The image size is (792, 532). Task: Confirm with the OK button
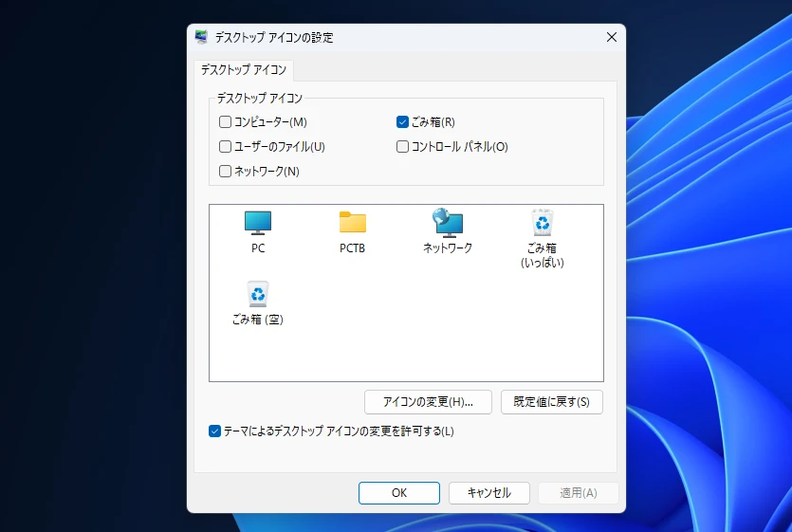point(398,493)
